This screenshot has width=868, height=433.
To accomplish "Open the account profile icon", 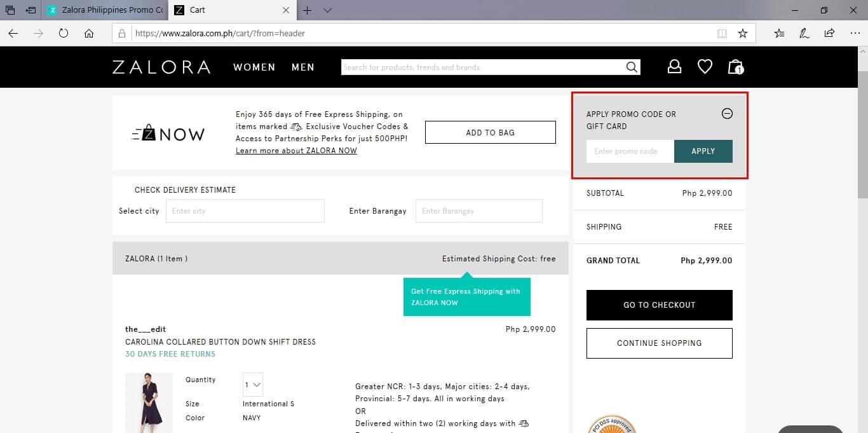I will point(674,67).
